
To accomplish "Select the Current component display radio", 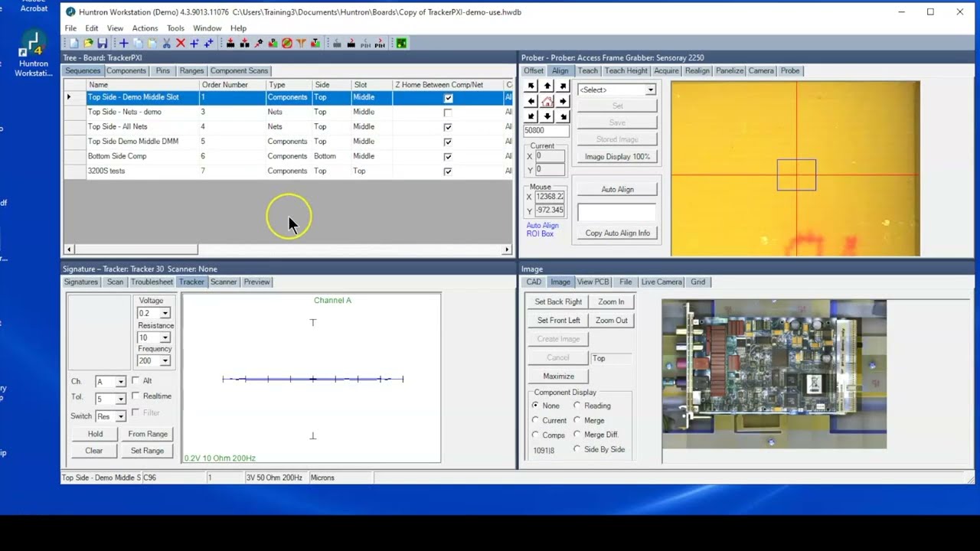I will tap(535, 420).
